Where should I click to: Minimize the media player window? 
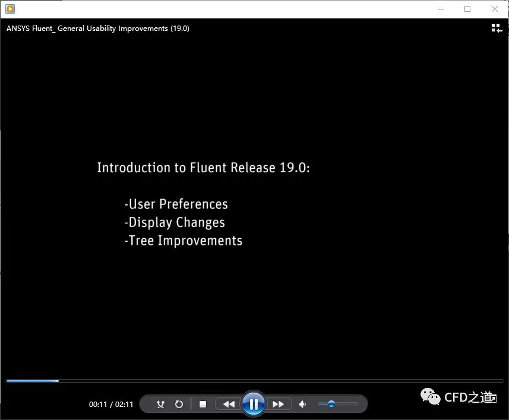pyautogui.click(x=441, y=9)
